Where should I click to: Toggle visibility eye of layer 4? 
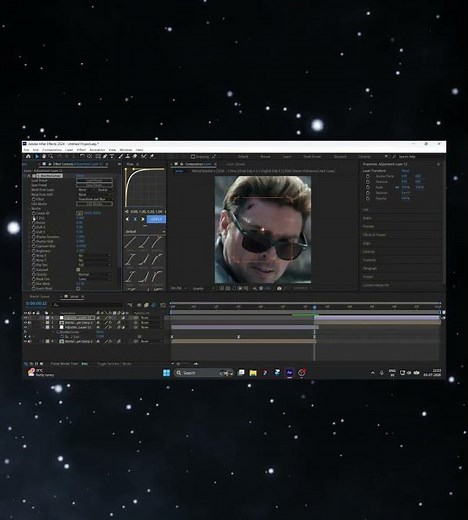tap(25, 341)
